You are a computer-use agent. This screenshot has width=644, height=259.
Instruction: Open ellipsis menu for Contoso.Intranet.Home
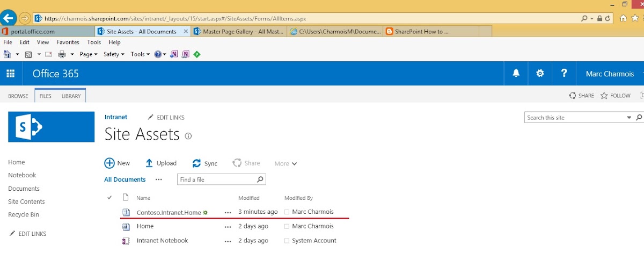point(228,212)
